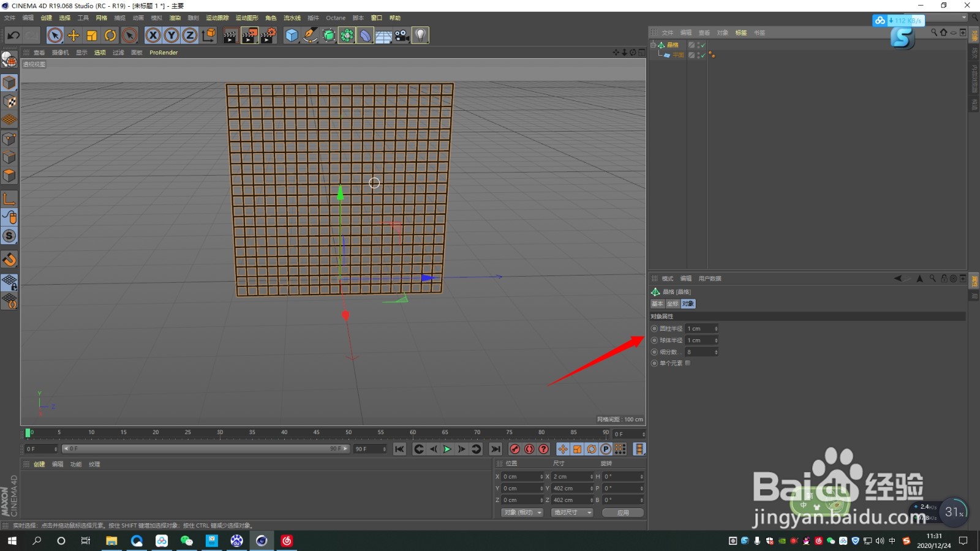This screenshot has width=980, height=551.
Task: Enable the Axis mode tool
Action: pyautogui.click(x=9, y=199)
